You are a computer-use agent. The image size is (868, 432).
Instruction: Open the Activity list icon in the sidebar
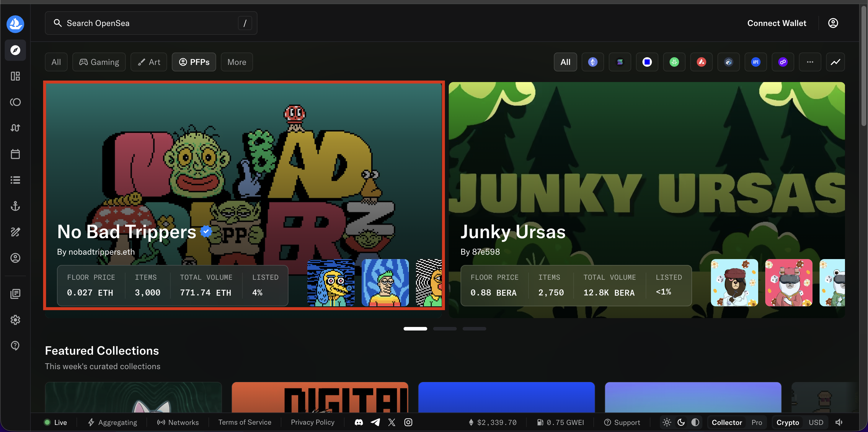(x=15, y=180)
